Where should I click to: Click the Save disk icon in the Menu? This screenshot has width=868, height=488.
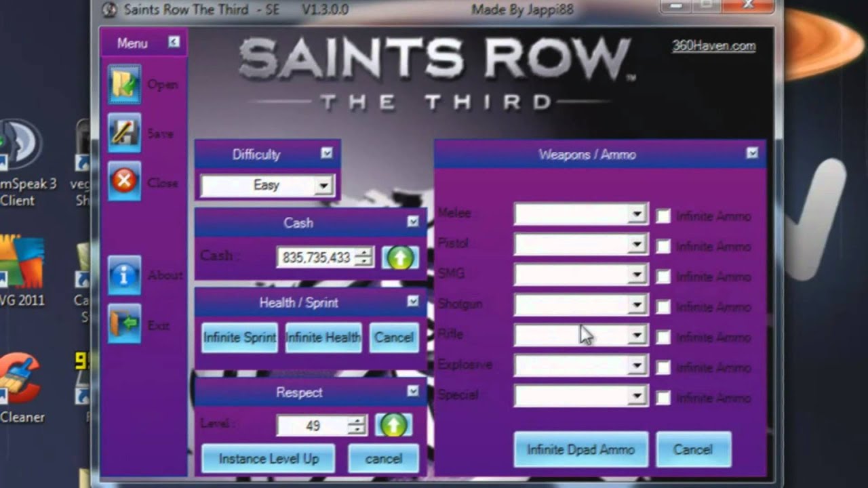coord(124,133)
